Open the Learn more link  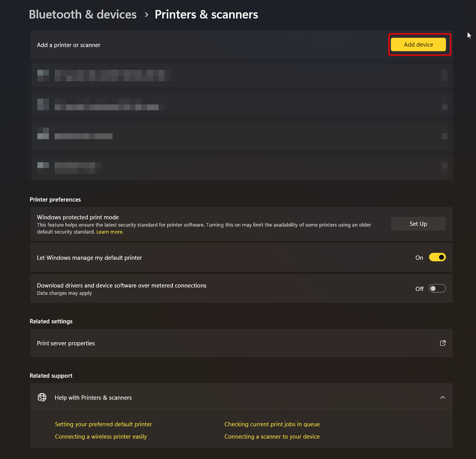[x=109, y=232]
